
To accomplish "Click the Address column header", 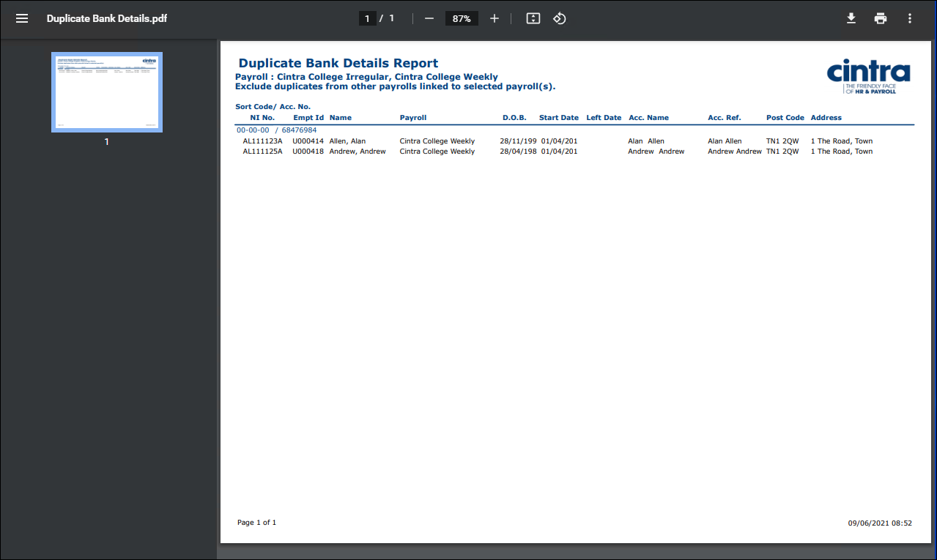I will pyautogui.click(x=826, y=118).
